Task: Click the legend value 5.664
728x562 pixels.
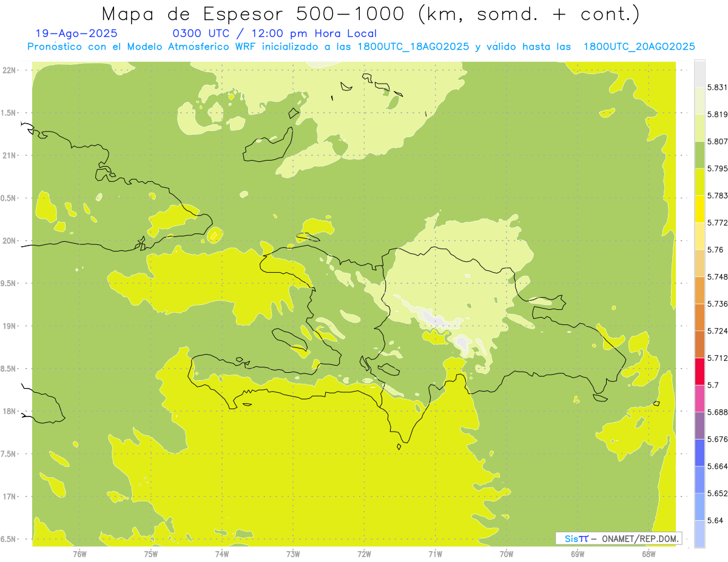Action: (x=717, y=466)
